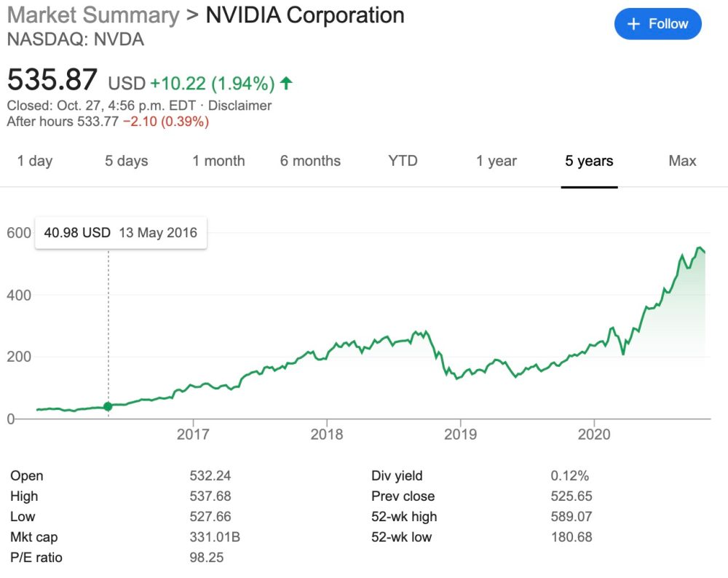Show the 6 months range
The height and width of the screenshot is (578, 728).
pyautogui.click(x=310, y=161)
